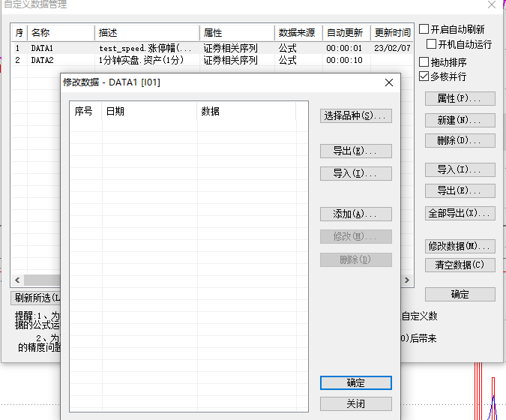
Task: Click 导入(I)... in 修改数据 dialog
Action: pyautogui.click(x=356, y=173)
